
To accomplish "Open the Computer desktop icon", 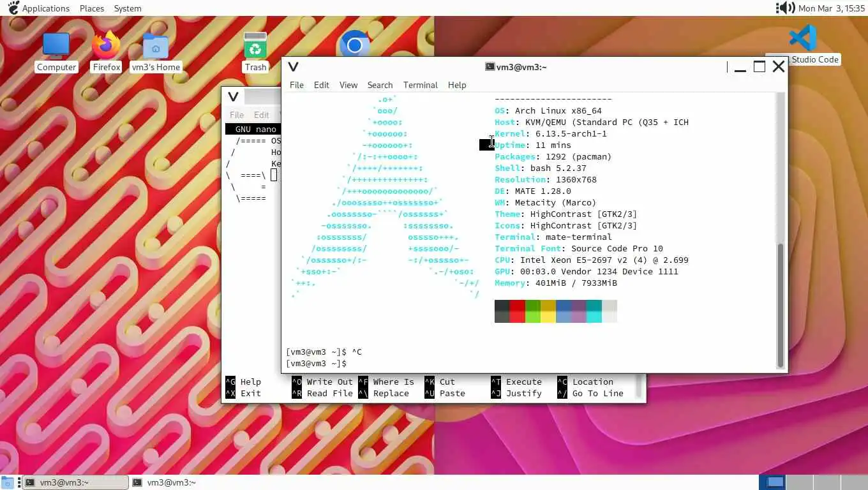I will click(56, 52).
